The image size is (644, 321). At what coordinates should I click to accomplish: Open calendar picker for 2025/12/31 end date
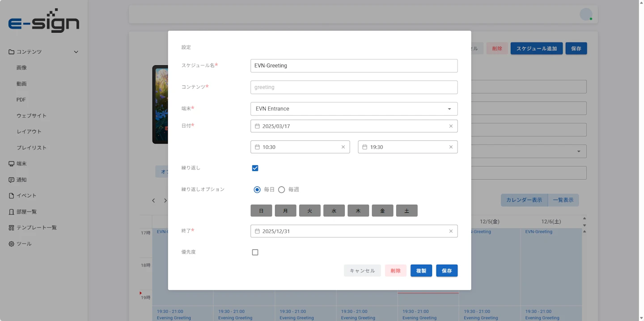257,231
